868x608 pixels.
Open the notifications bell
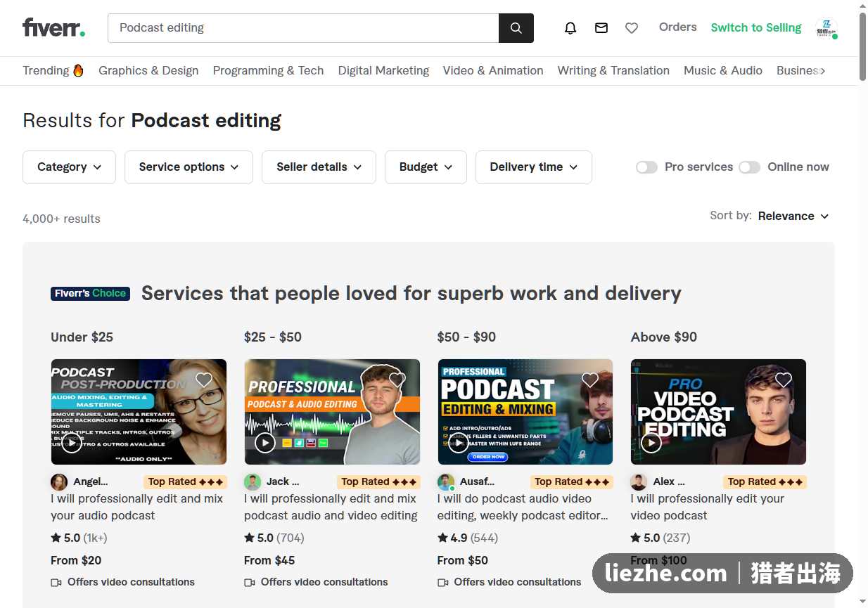click(x=570, y=28)
